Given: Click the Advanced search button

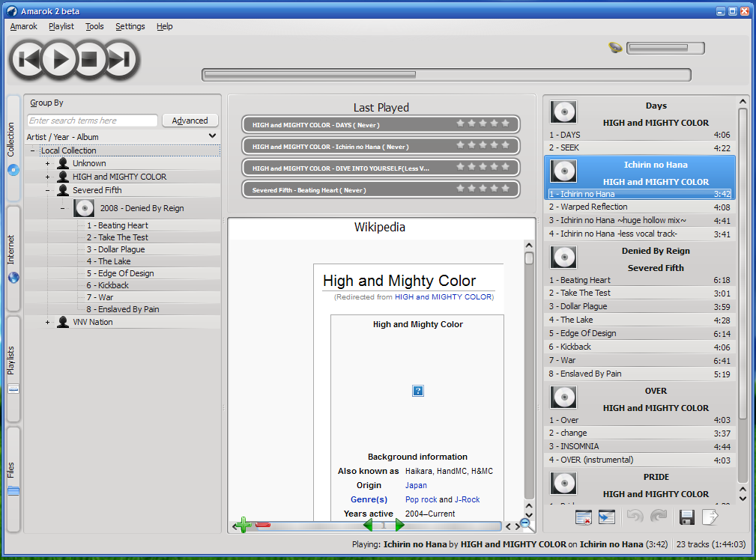Looking at the screenshot, I should click(x=190, y=121).
